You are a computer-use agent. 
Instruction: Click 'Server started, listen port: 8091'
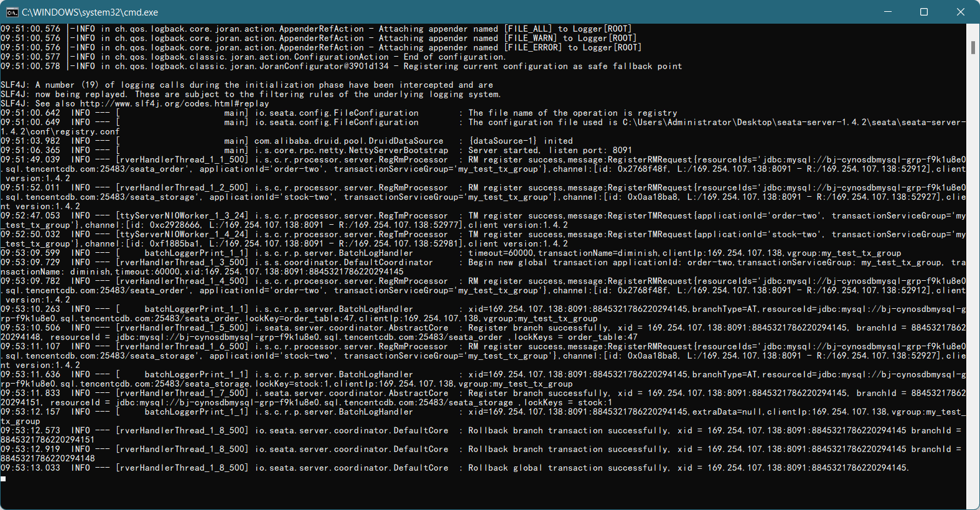click(550, 150)
